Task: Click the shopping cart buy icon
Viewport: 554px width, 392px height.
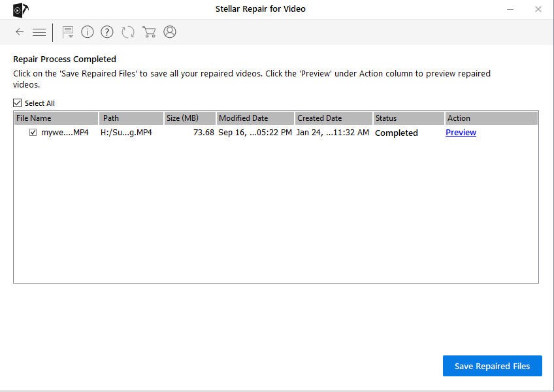Action: [x=149, y=32]
